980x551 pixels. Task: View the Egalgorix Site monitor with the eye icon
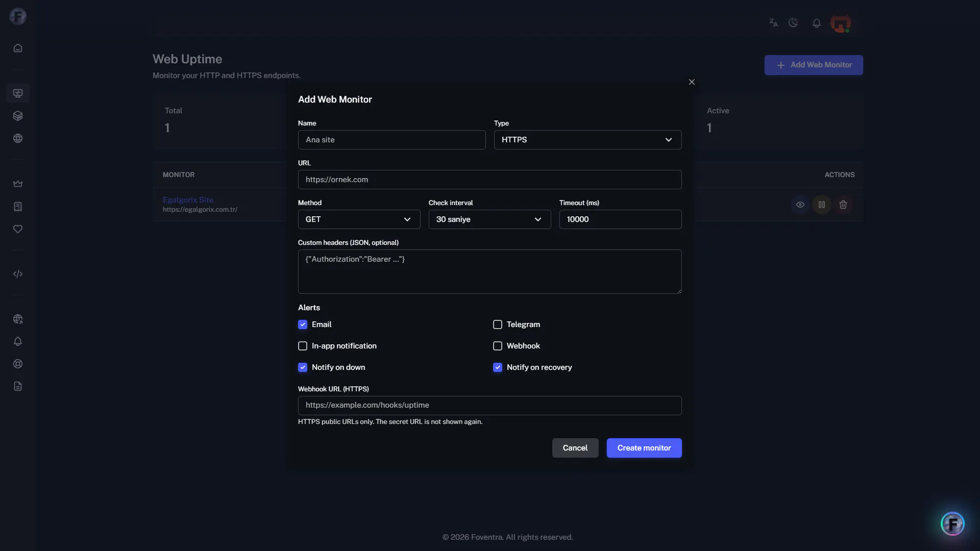click(800, 205)
